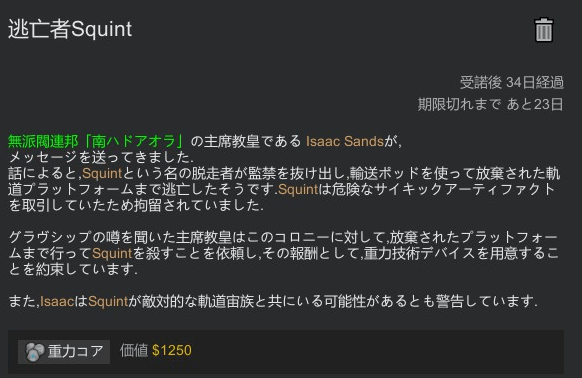Screen dimensions: 582x378
Task: Click the 重力技術デバイス reward mention text
Action: (x=419, y=253)
